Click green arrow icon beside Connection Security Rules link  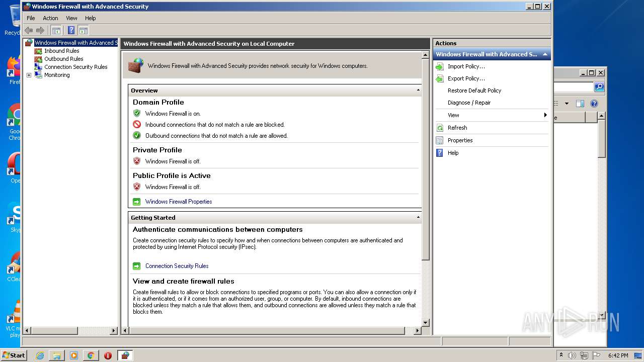[x=136, y=266]
